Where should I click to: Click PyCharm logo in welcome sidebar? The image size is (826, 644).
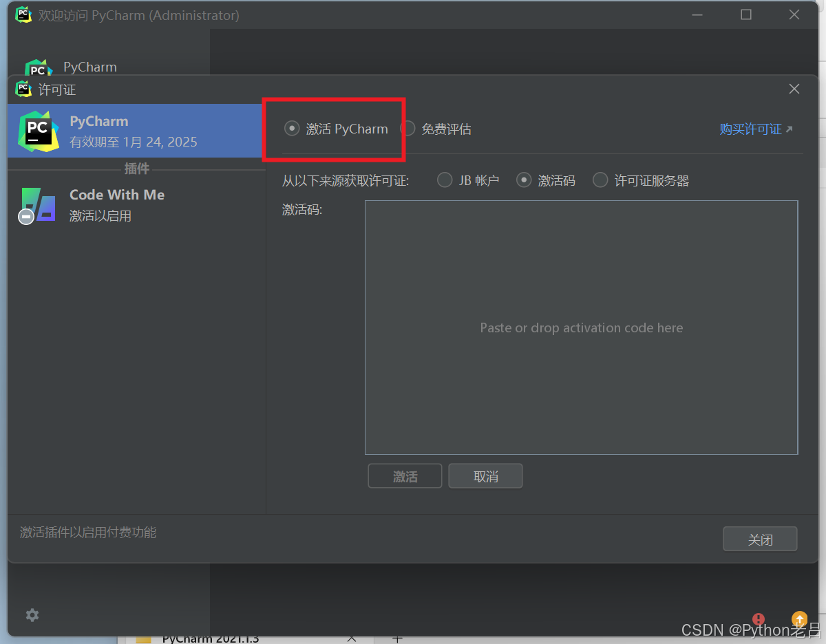(38, 67)
